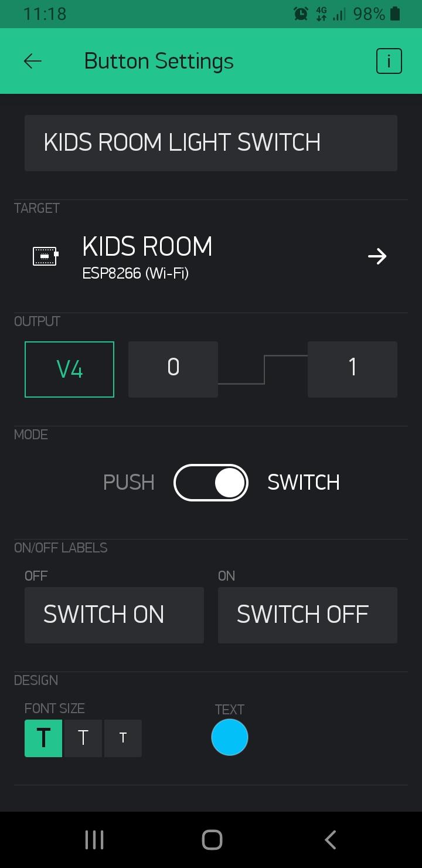The width and height of the screenshot is (422, 868).
Task: Edit the KIDS ROOM LIGHT SWITCH name field
Action: pyautogui.click(x=211, y=143)
